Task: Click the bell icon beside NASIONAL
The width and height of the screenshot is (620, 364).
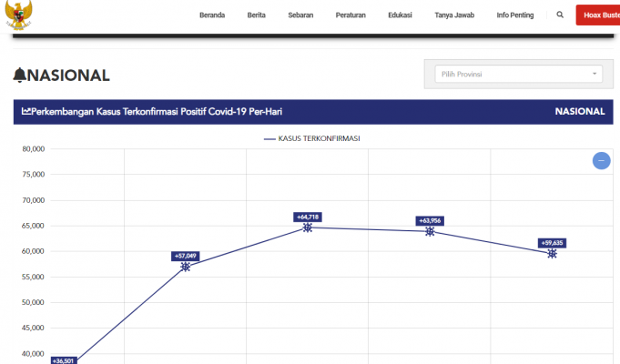Action: click(x=20, y=76)
